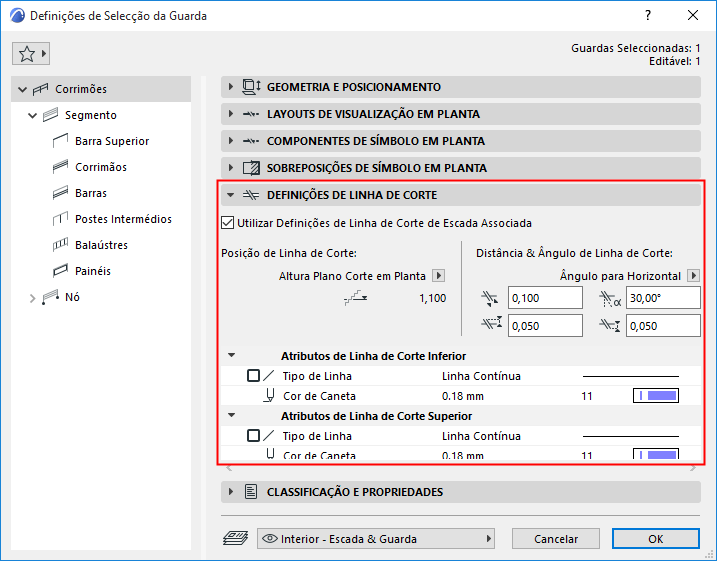
Task: Expand Componentes de Símbolo em Planta panel
Action: coord(460,141)
